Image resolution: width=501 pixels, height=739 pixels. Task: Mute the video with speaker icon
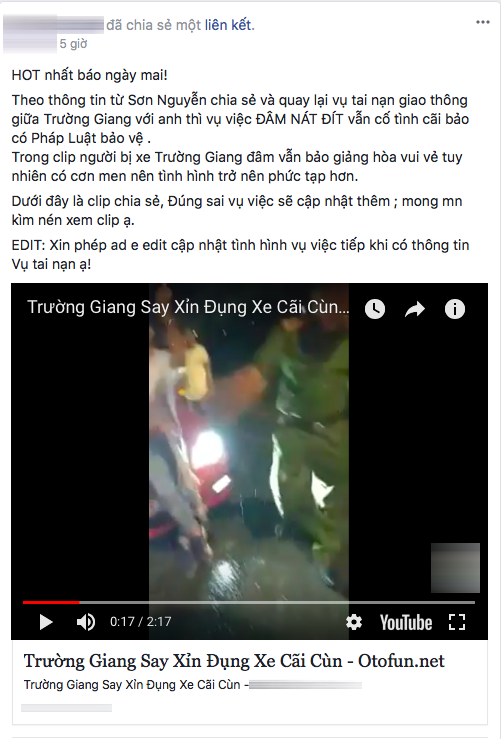click(85, 622)
